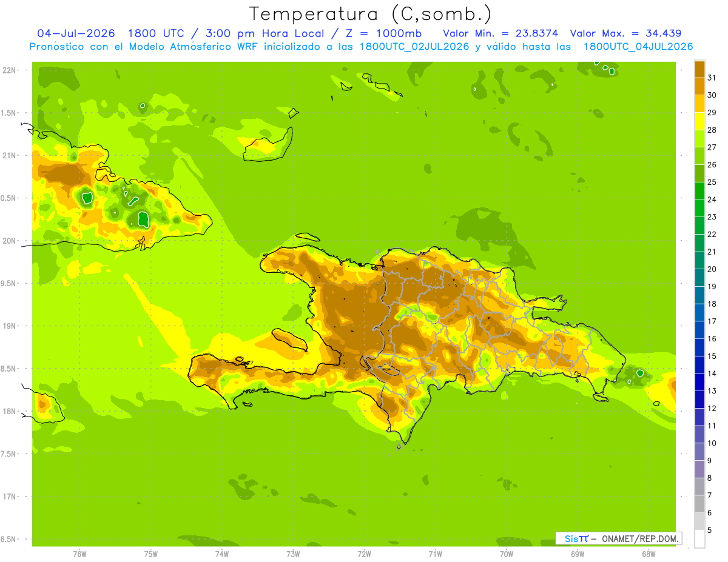Click the legend value "20"

(712, 269)
